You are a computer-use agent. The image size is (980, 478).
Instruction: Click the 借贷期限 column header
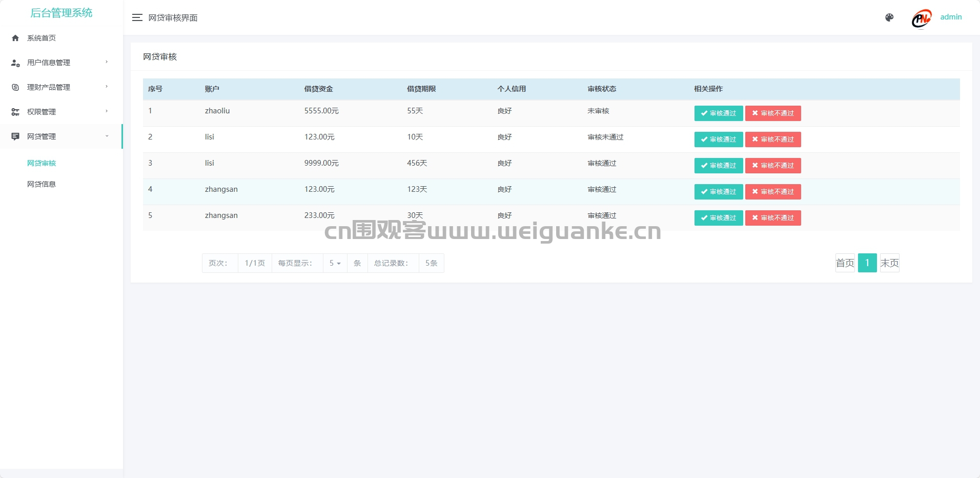421,89
